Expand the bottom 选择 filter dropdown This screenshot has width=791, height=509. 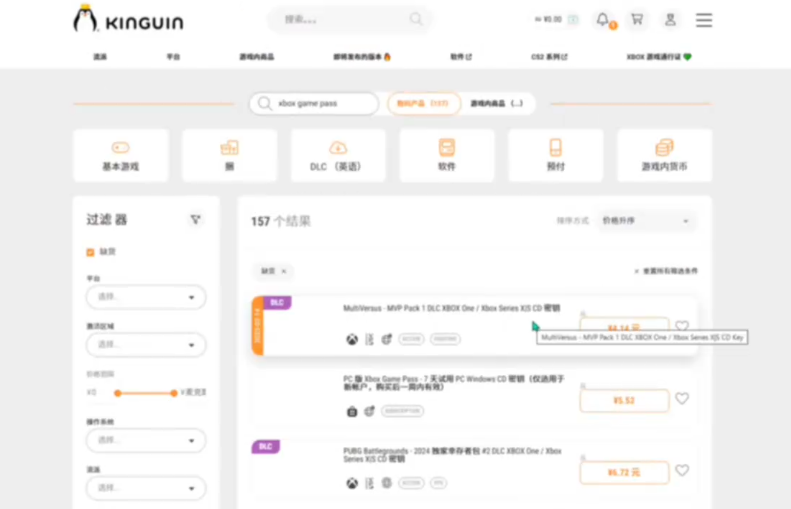tap(146, 488)
